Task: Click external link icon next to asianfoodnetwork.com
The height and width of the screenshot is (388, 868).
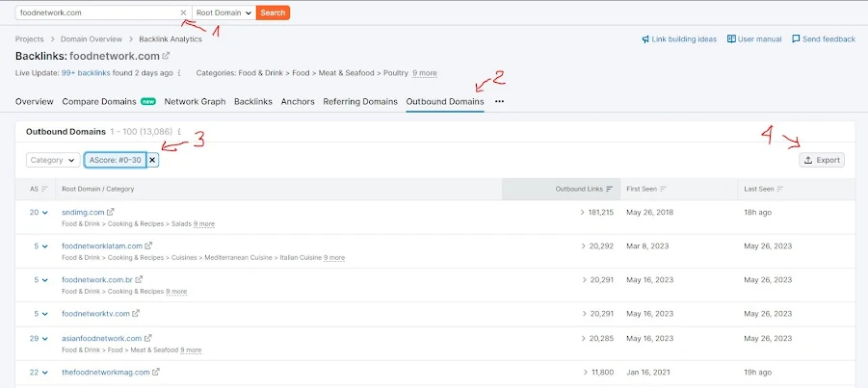Action: [x=148, y=338]
